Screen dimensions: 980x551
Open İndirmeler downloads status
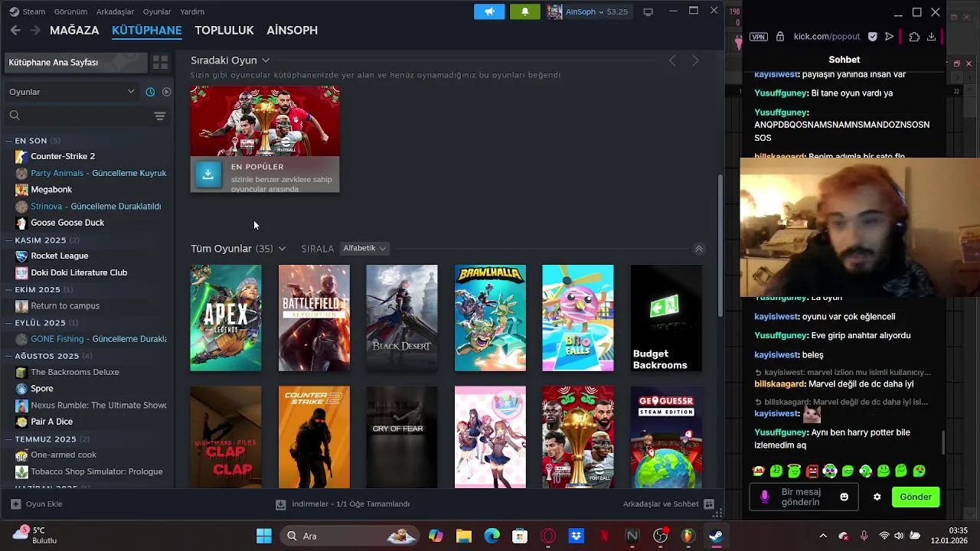point(342,504)
